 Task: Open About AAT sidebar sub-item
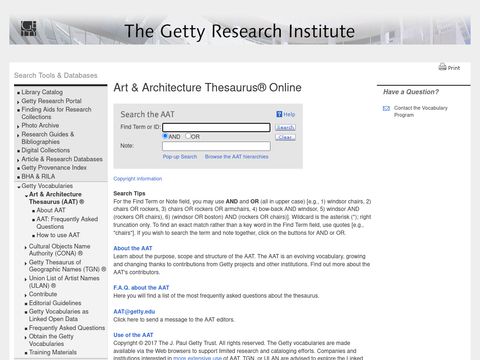tap(51, 210)
